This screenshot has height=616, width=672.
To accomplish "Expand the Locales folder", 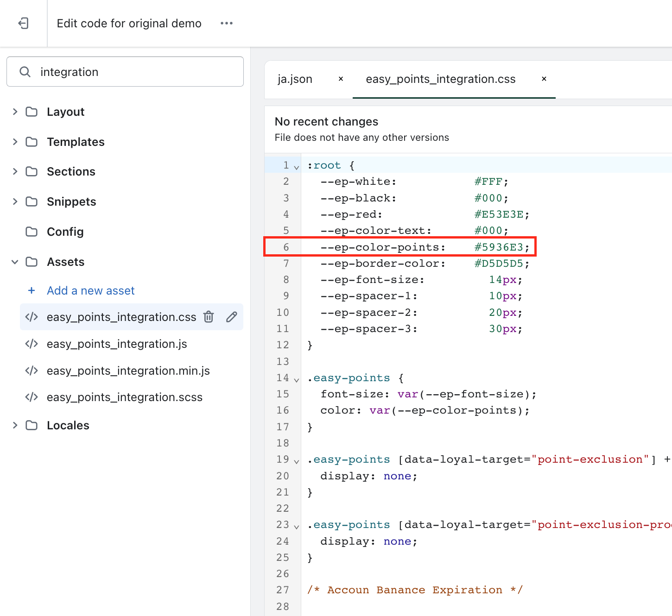I will 15,425.
